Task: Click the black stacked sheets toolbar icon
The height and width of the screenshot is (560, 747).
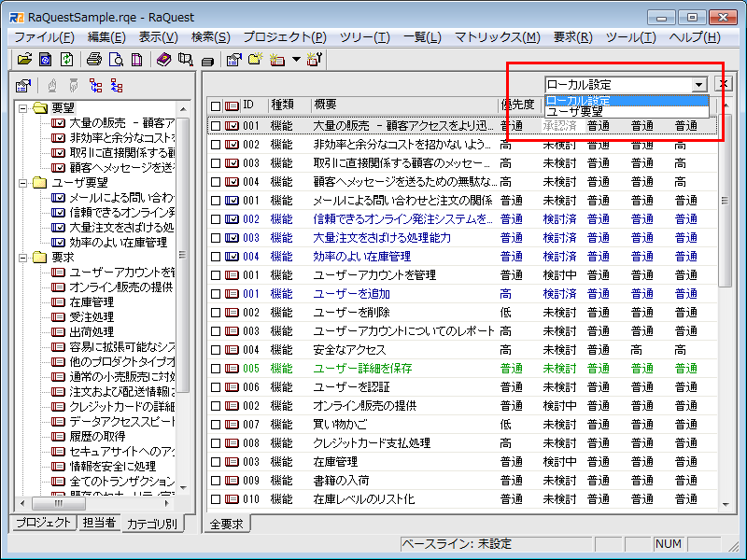Action: tap(206, 61)
